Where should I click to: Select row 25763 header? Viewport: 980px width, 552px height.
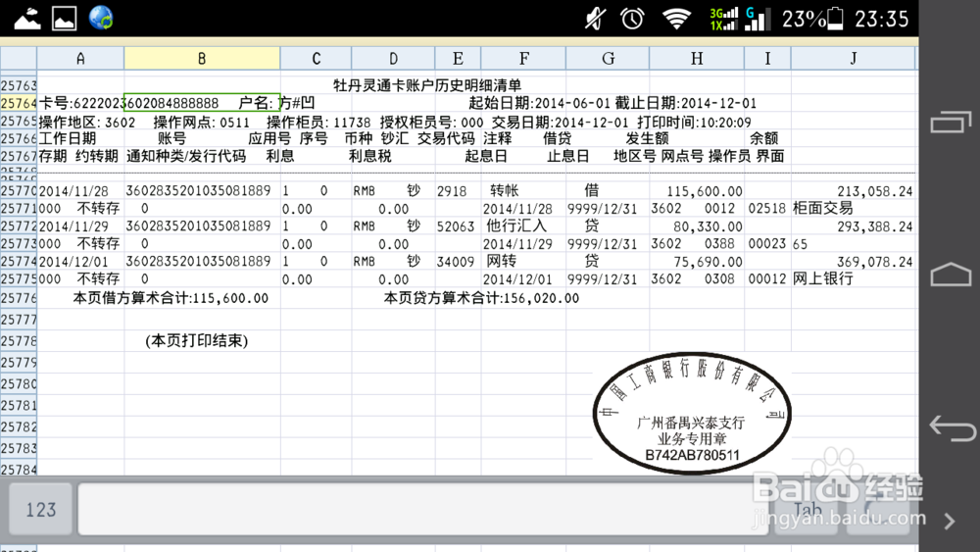point(19,85)
